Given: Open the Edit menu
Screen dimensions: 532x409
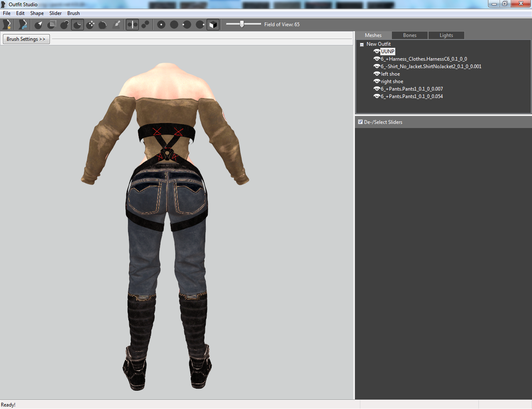Looking at the screenshot, I should click(x=20, y=13).
